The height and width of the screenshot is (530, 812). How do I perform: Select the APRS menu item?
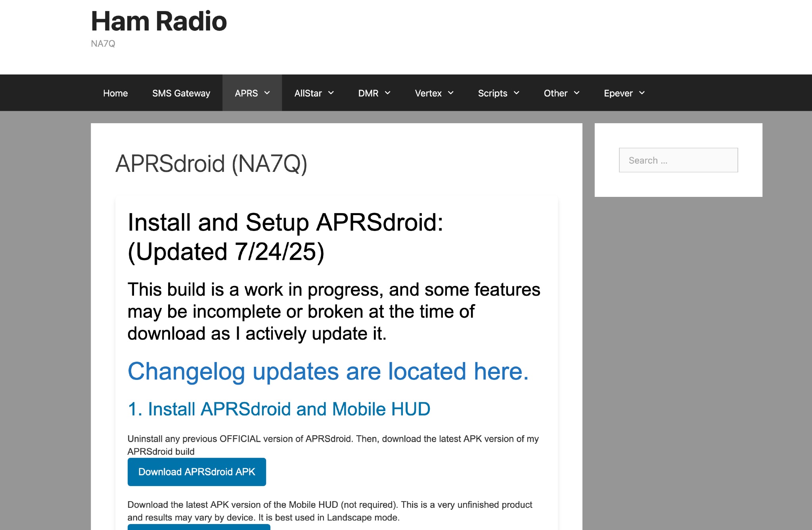click(246, 93)
